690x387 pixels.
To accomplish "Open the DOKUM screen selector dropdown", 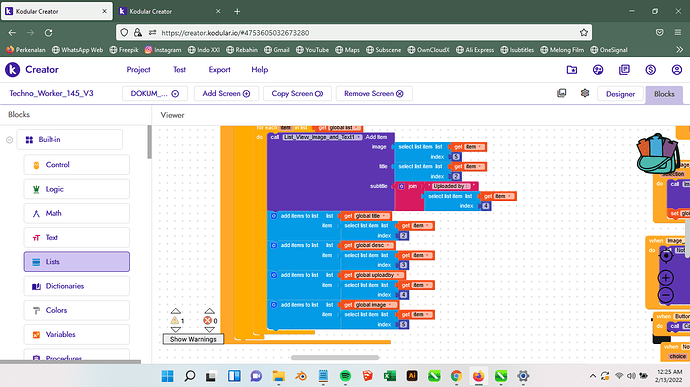I will 155,93.
